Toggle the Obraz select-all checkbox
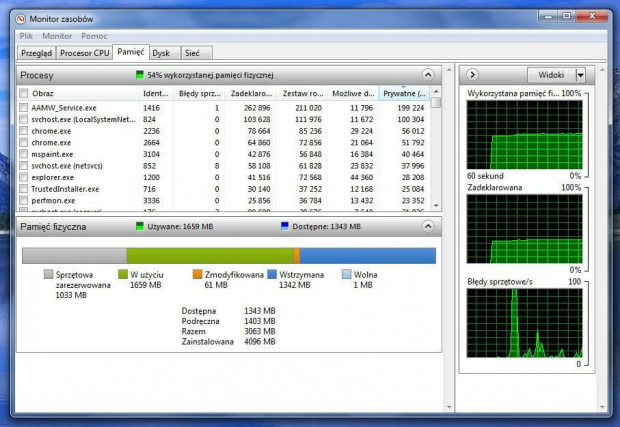This screenshot has width=620, height=427. [24, 93]
